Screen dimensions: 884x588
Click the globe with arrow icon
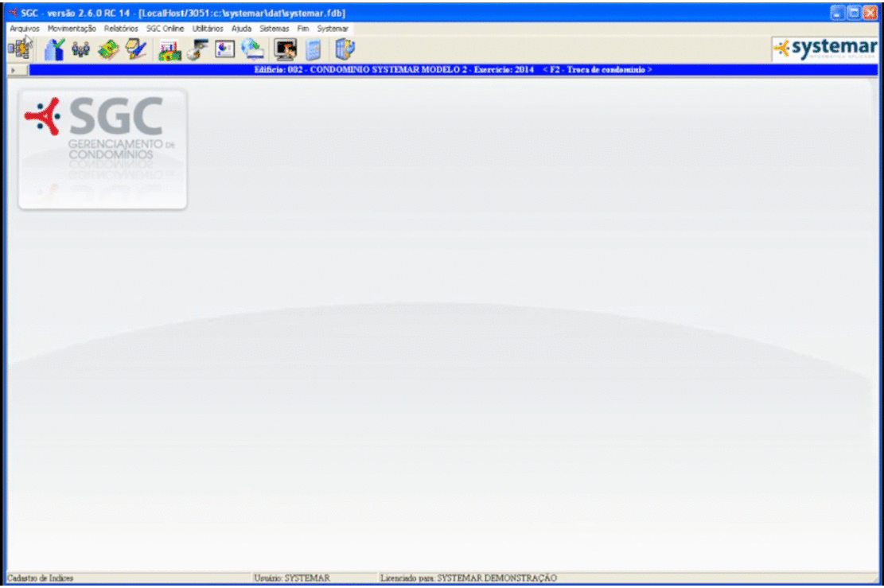(253, 49)
